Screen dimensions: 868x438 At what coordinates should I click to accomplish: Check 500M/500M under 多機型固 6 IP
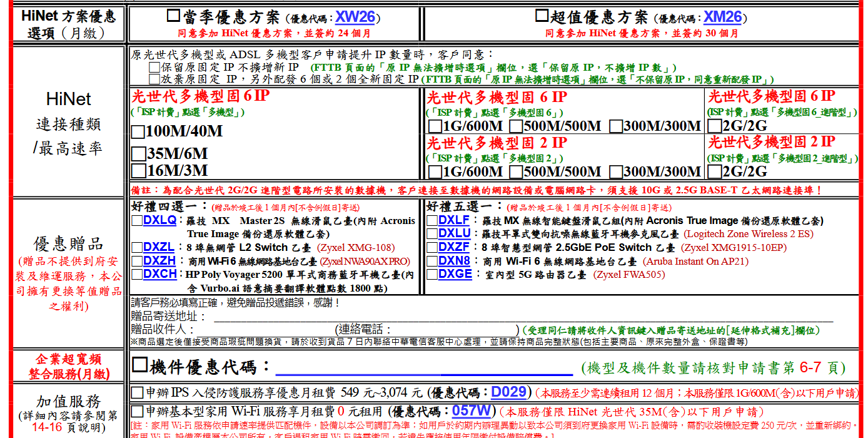pyautogui.click(x=515, y=126)
